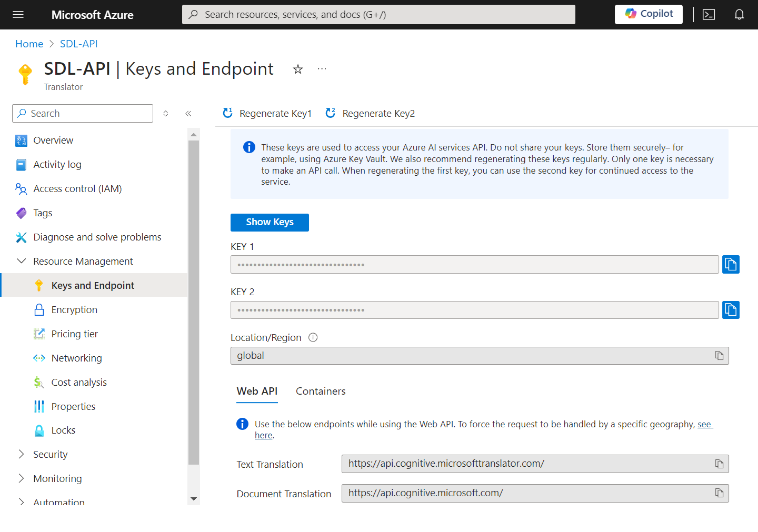Viewport: 758px width, 532px height.
Task: Show Location/Region info tooltip icon
Action: [313, 338]
